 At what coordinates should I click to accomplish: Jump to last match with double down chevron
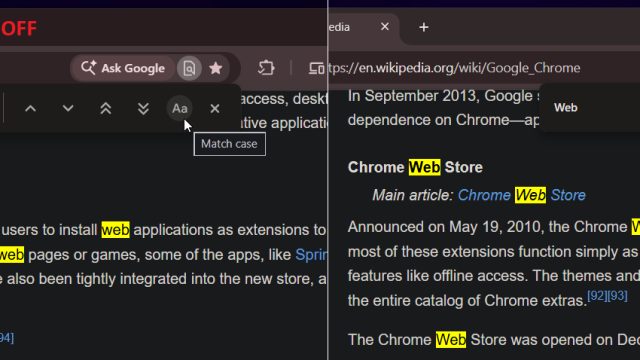143,109
